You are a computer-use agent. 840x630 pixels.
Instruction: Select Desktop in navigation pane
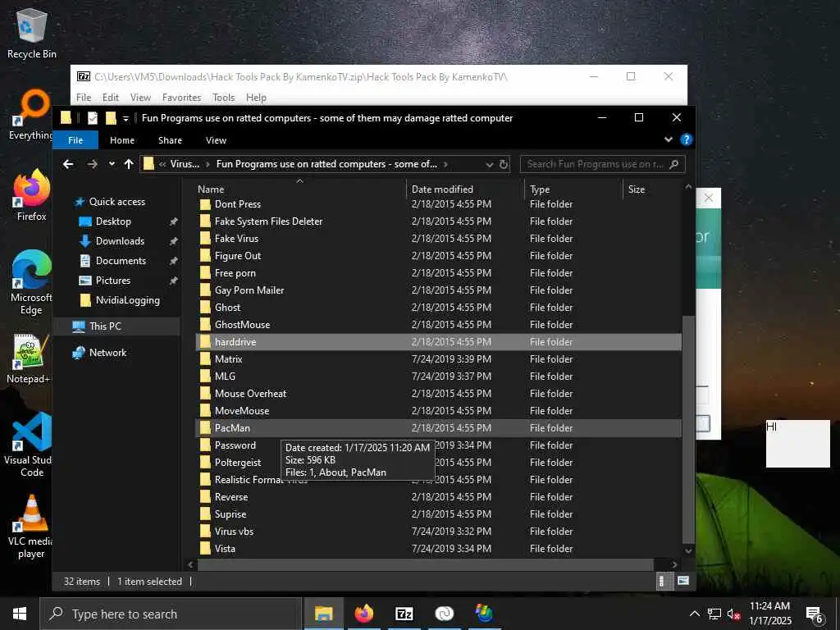coord(113,221)
